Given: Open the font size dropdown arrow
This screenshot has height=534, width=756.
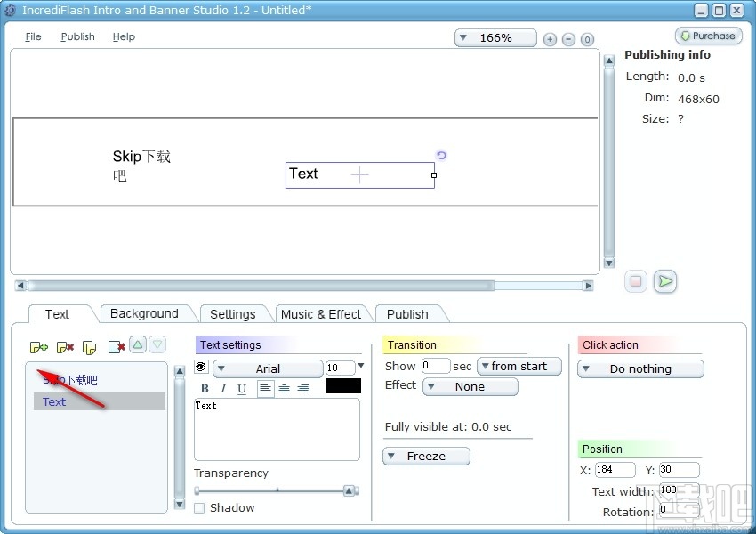Looking at the screenshot, I should pyautogui.click(x=360, y=366).
